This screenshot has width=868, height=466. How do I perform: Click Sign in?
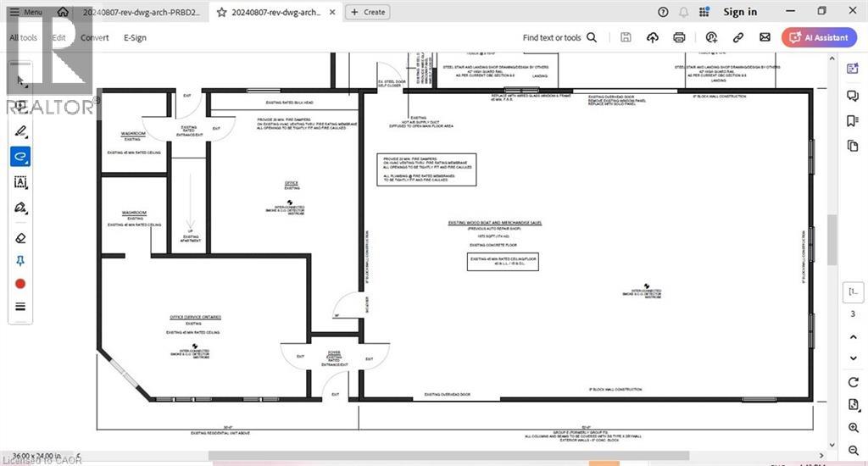pos(740,12)
